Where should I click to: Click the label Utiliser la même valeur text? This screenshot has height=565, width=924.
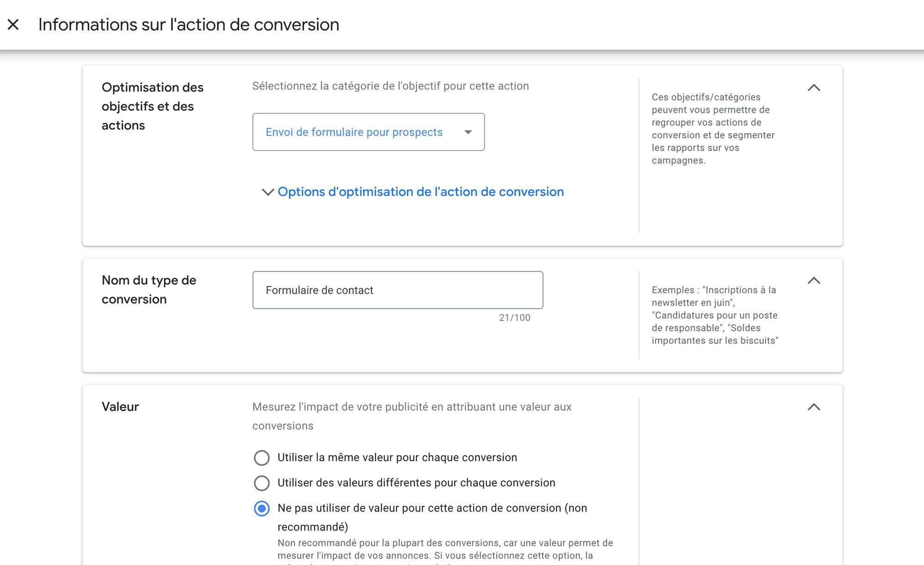click(397, 457)
